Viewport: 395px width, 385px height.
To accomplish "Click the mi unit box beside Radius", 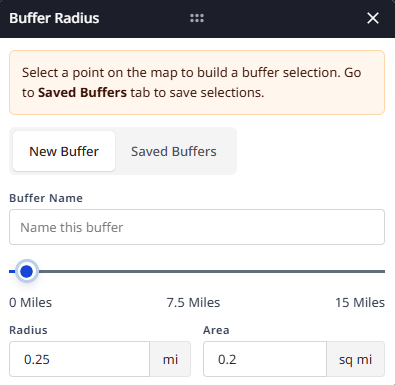I will coord(170,359).
